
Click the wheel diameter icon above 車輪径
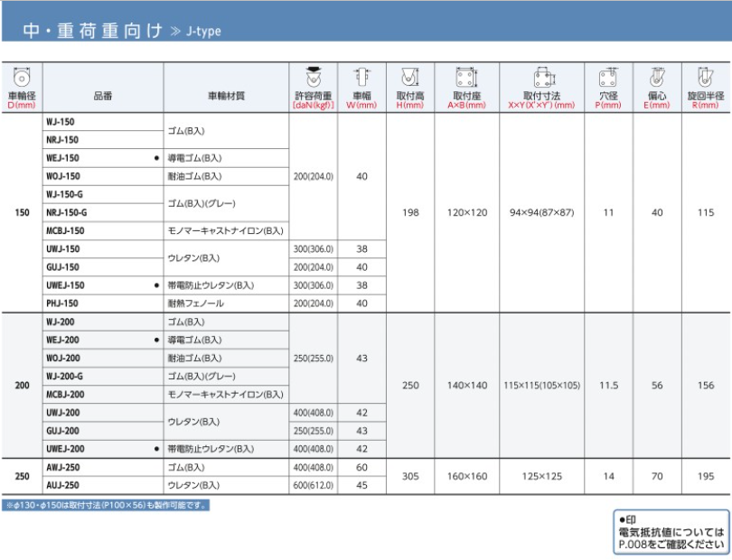tap(21, 78)
